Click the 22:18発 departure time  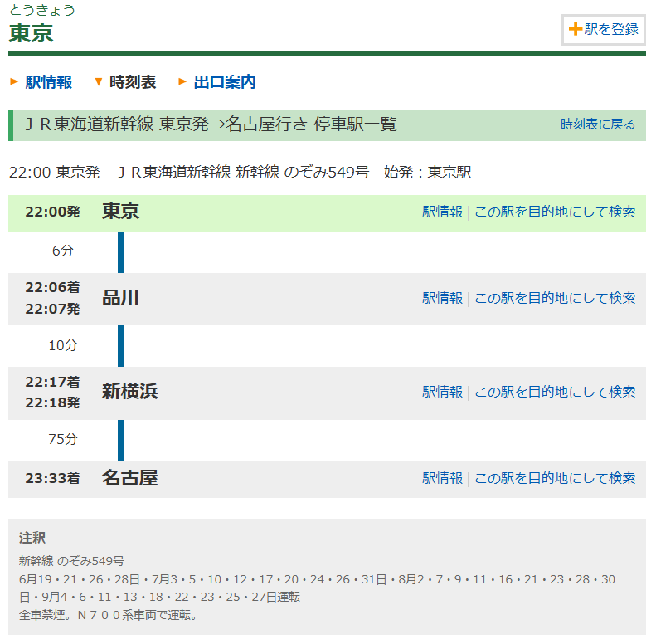52,402
